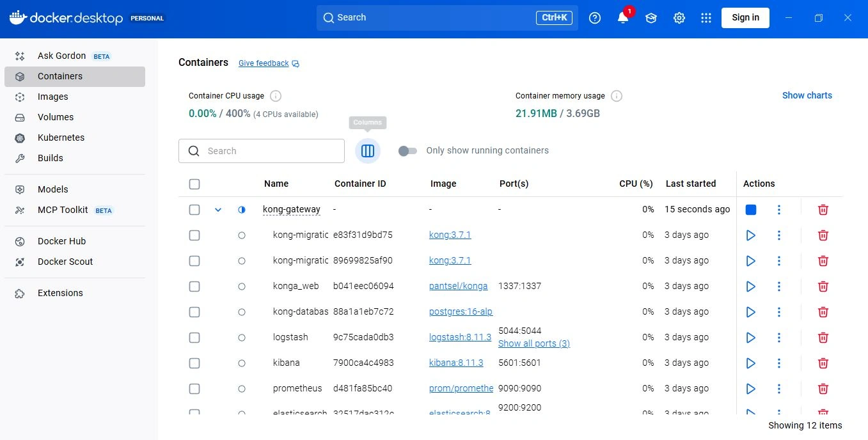The width and height of the screenshot is (868, 440).
Task: Open Builds in sidebar
Action: (75, 158)
